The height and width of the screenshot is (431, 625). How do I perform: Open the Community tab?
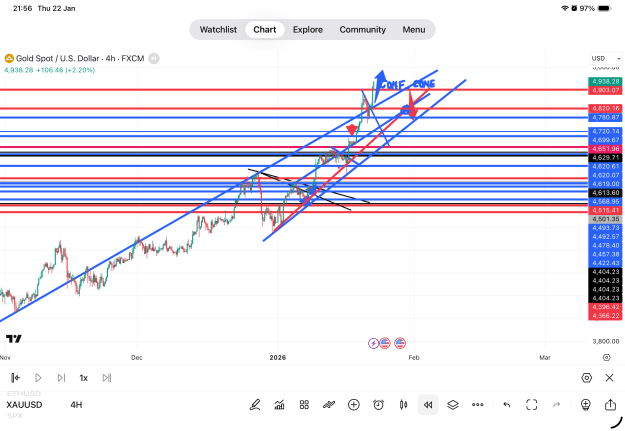pyautogui.click(x=362, y=30)
